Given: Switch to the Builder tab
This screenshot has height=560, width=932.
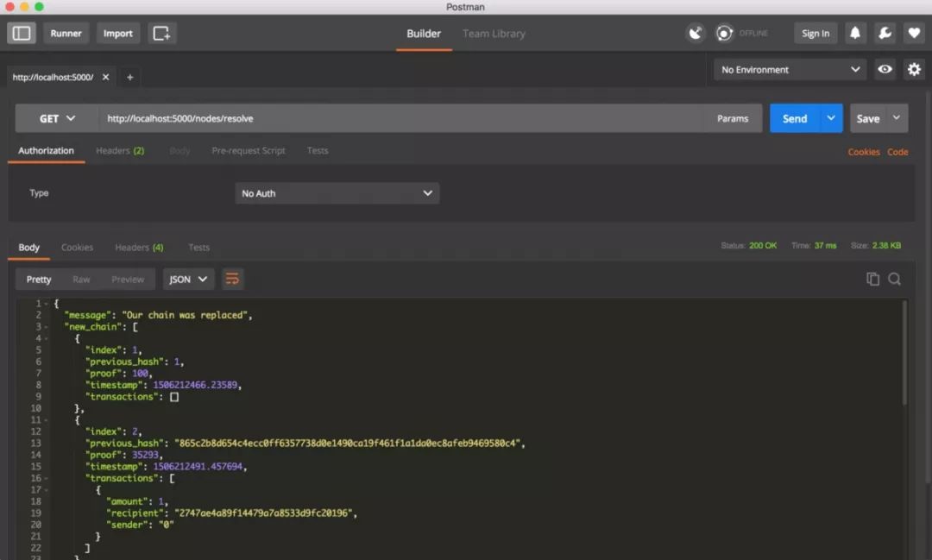Looking at the screenshot, I should point(424,34).
